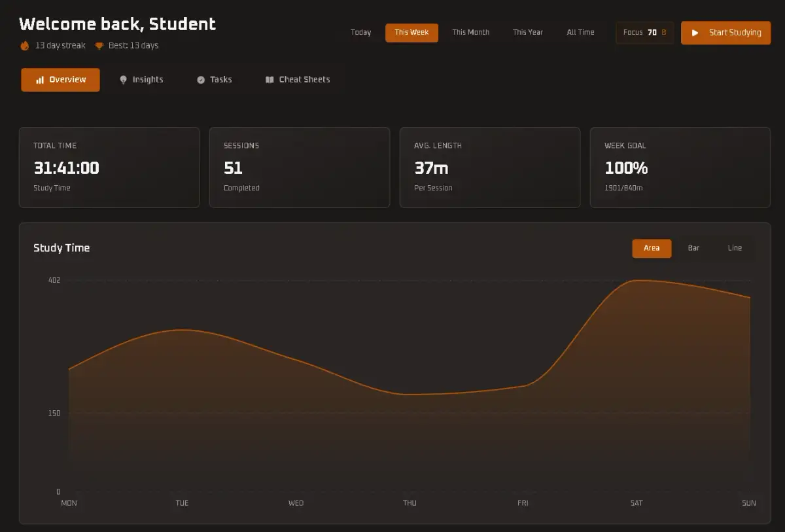785x532 pixels.
Task: Open the Tasks section
Action: click(x=214, y=79)
